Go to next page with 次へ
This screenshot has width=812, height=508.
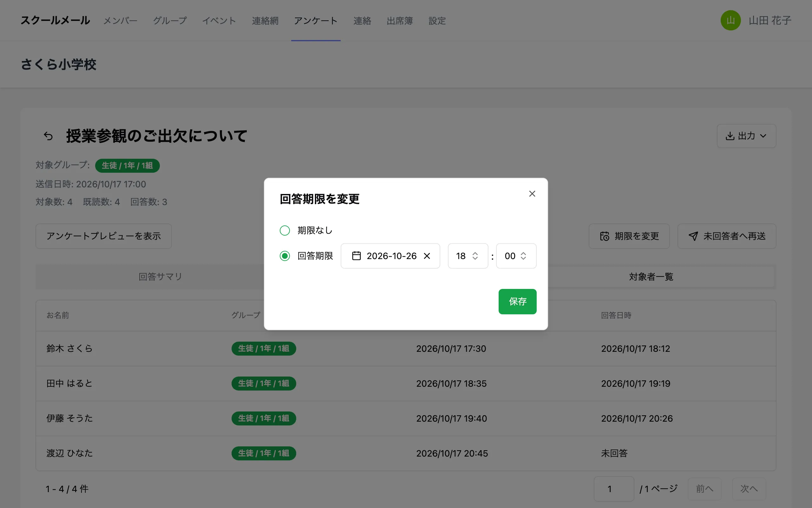[749, 489]
